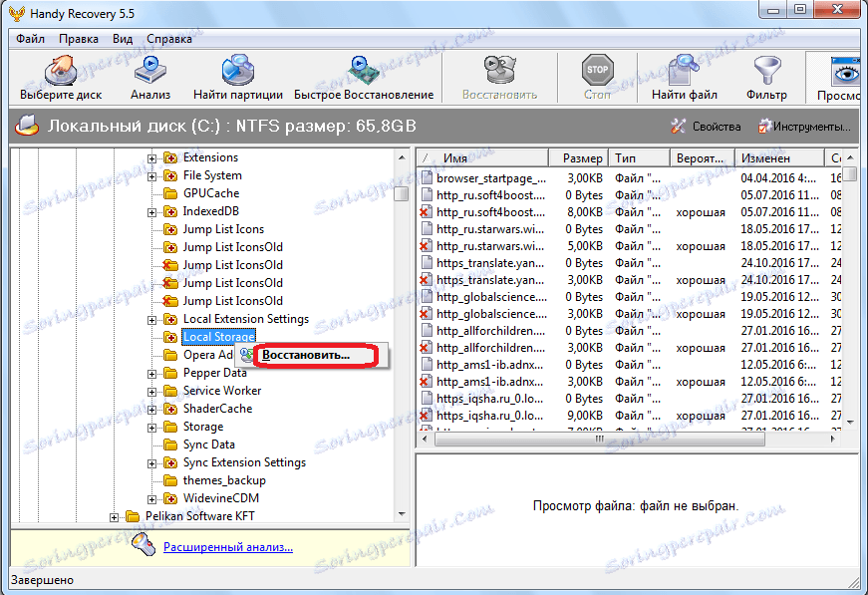Click the Storage folder icon

coord(170,427)
